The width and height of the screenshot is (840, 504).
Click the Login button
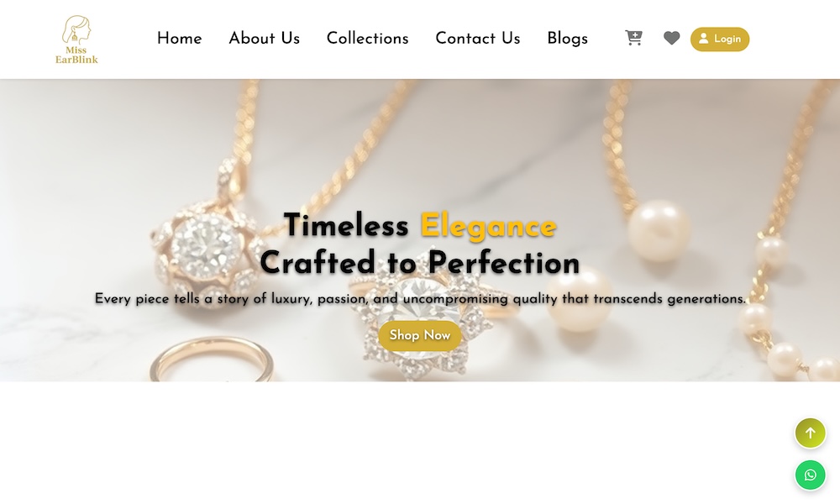point(720,39)
